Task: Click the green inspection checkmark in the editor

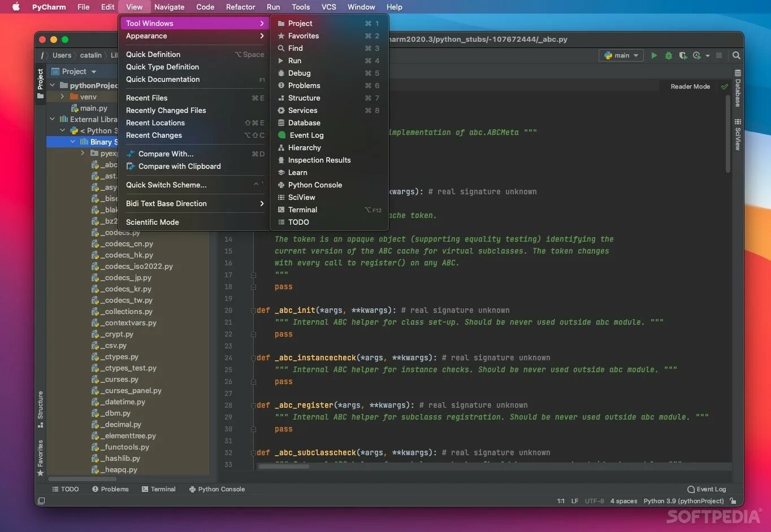Action: coord(725,86)
